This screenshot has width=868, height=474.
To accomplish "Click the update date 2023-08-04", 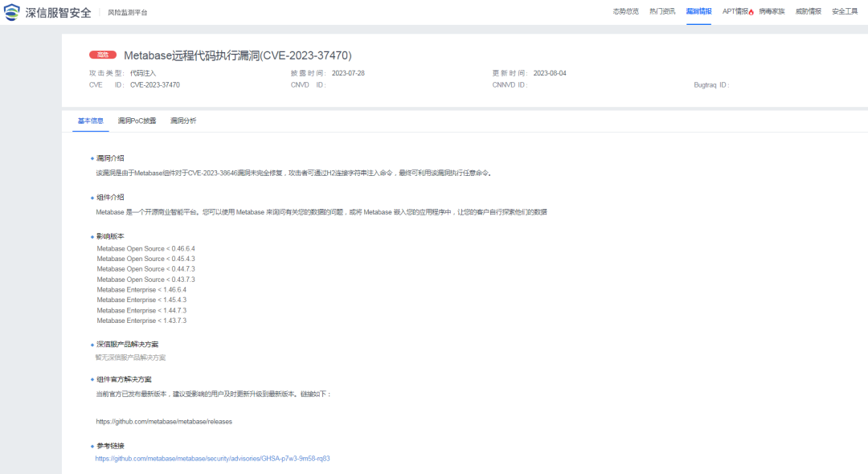I will 550,73.
